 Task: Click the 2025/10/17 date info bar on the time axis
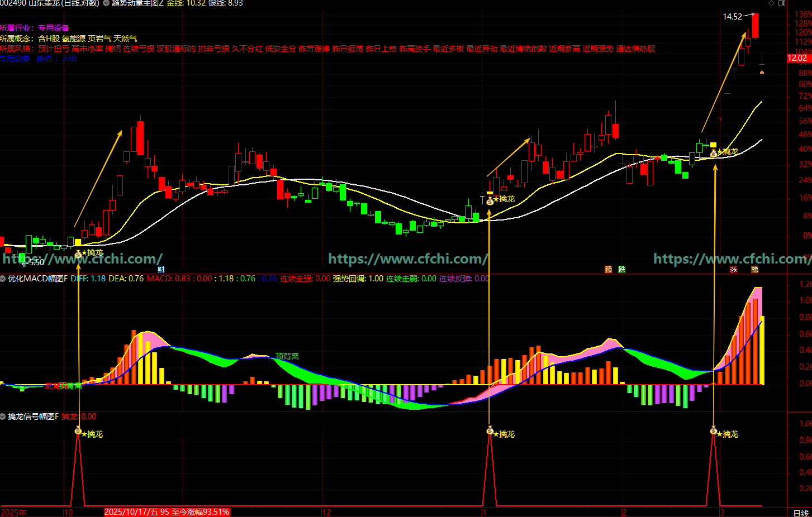167,512
